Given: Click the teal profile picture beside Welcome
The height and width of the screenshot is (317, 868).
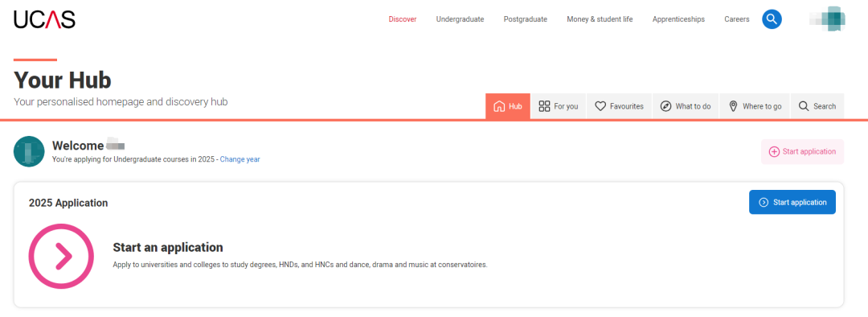Looking at the screenshot, I should pos(29,150).
